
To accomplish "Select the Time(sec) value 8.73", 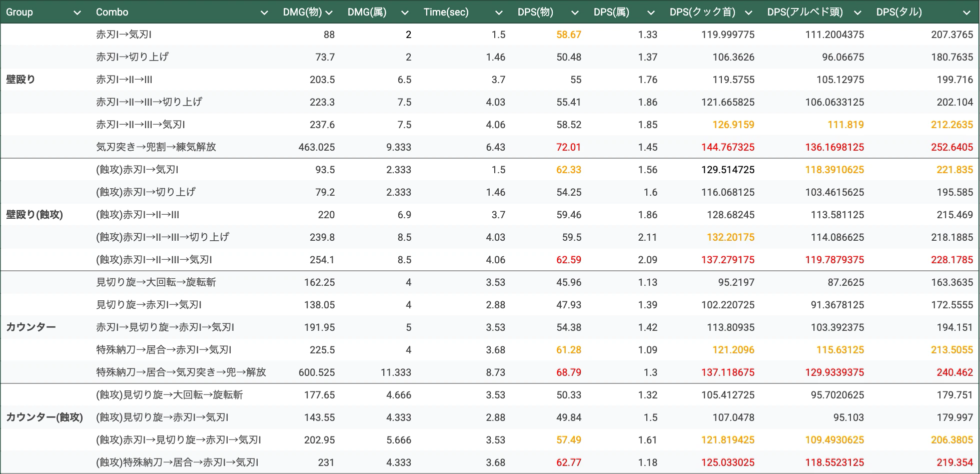I will click(x=496, y=372).
